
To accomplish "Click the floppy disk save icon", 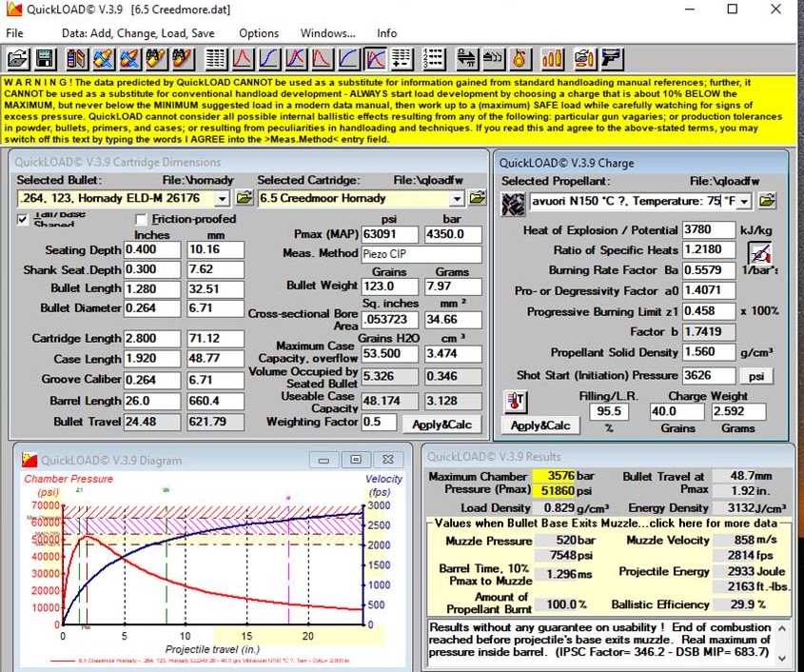I will 45,58.
